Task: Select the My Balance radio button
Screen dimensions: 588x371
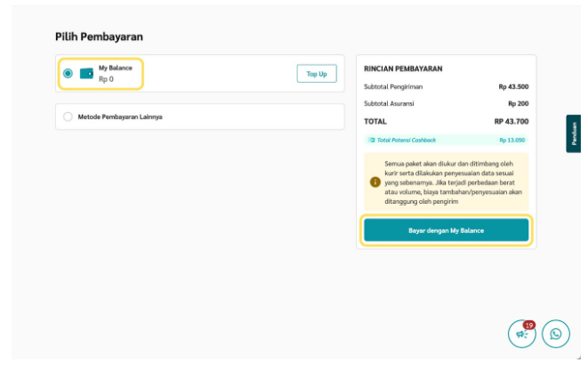Action: tap(68, 74)
